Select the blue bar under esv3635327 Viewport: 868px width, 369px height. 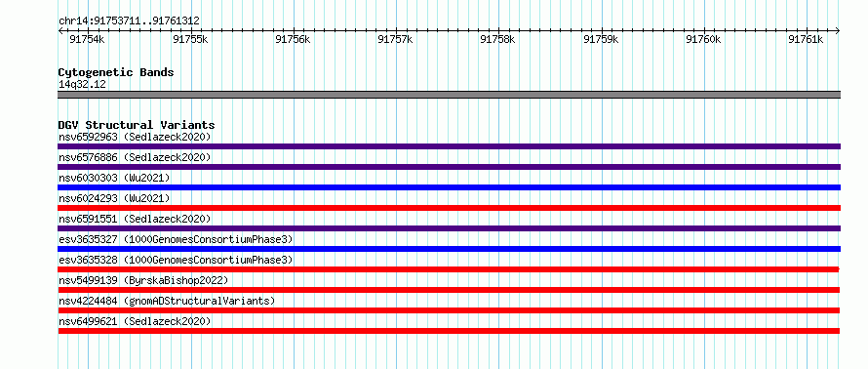(449, 249)
